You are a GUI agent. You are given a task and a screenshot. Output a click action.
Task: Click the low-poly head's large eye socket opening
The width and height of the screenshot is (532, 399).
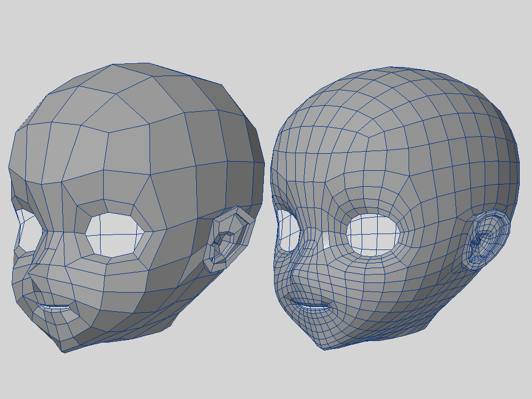(115, 234)
